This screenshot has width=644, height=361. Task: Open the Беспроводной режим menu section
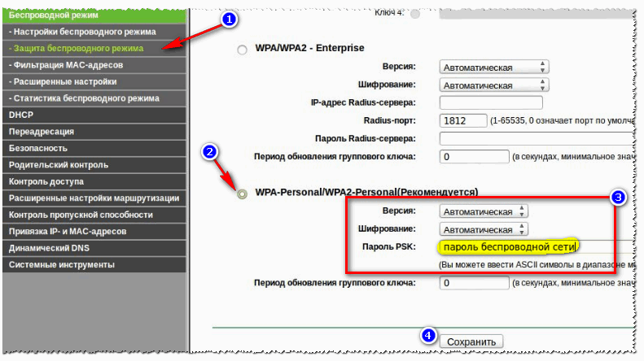click(94, 15)
